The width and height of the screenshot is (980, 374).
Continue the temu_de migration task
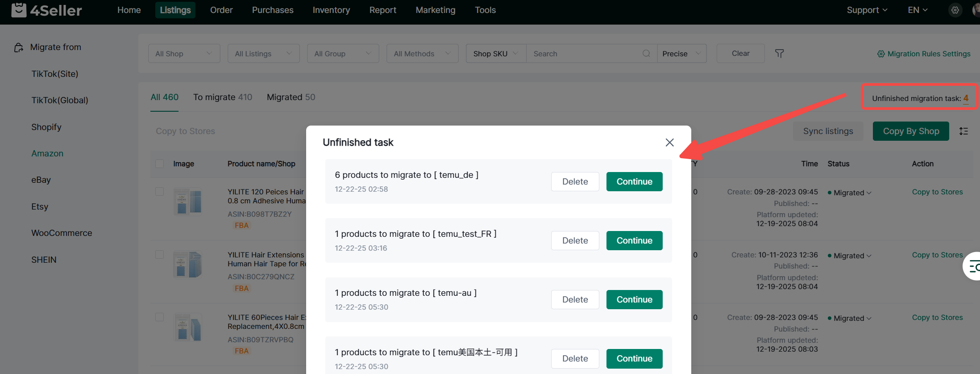[634, 181]
